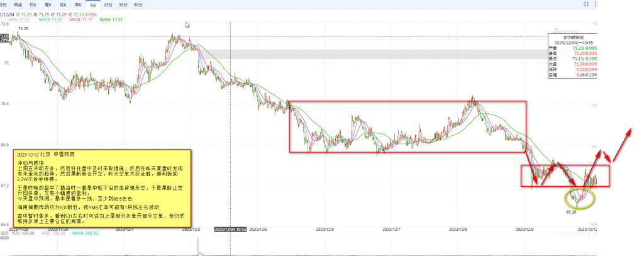Toggle the MA20: 71.17 legend
Screen dimensions: 644x256
(x=79, y=19)
